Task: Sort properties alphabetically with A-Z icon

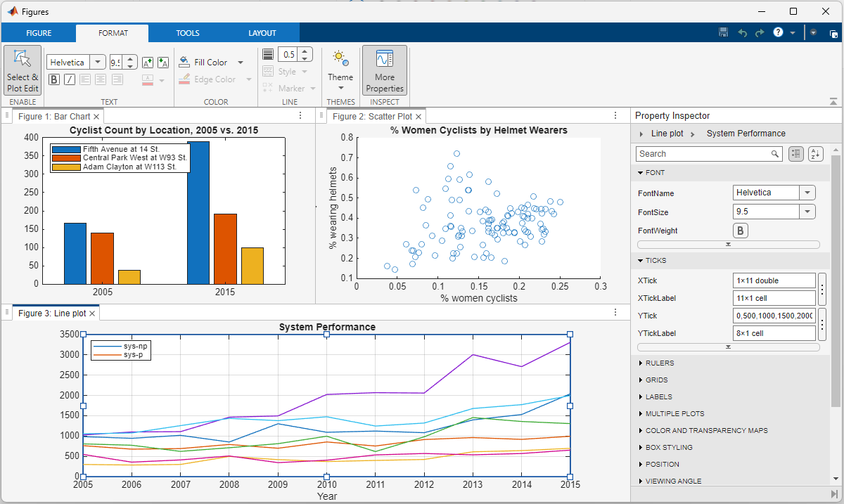Action: [815, 154]
